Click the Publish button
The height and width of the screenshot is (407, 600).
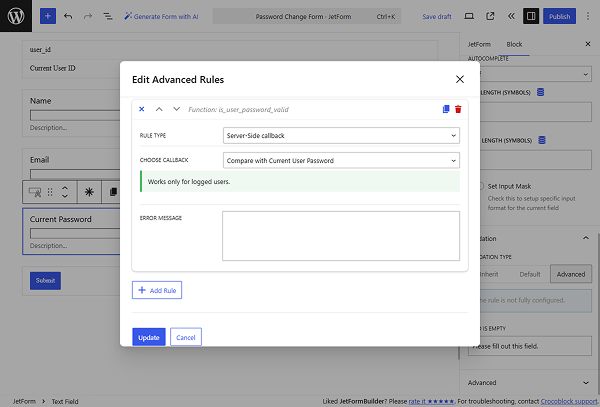point(559,16)
